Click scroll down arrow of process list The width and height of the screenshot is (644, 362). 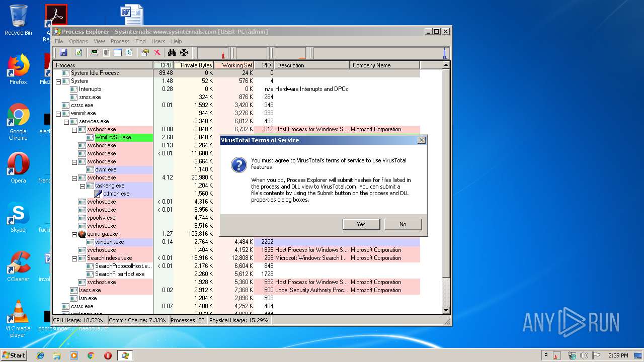click(x=446, y=310)
